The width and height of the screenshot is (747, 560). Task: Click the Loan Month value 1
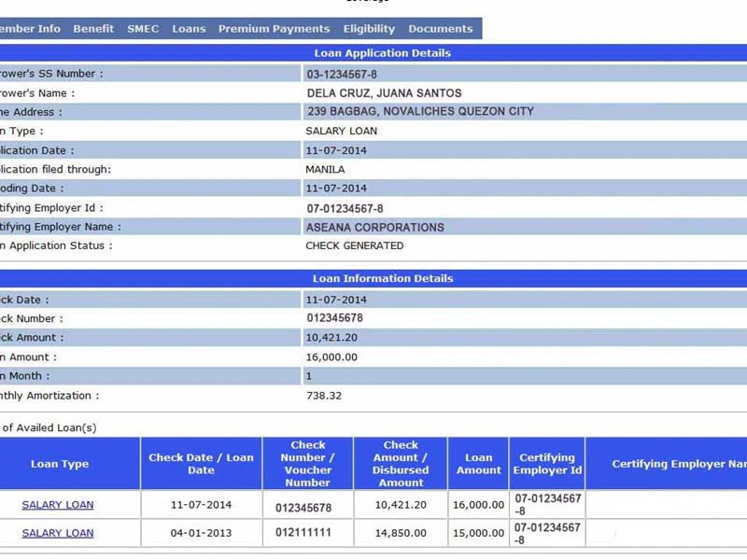click(309, 376)
